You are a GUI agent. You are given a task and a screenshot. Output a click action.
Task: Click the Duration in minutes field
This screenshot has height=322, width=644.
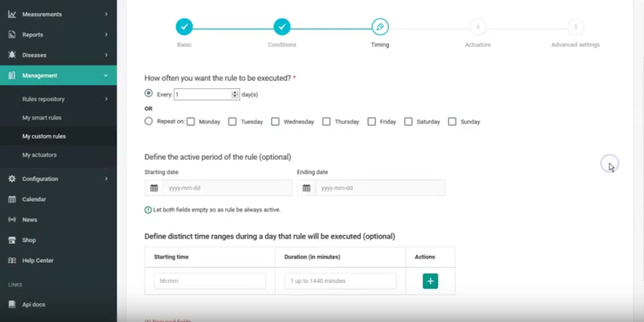click(340, 281)
